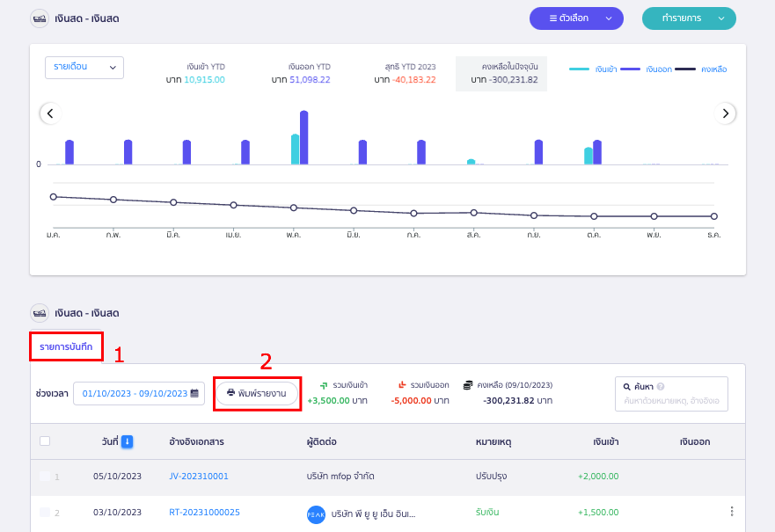The width and height of the screenshot is (775, 532).
Task: Open the date range picker field
Action: pos(139,394)
